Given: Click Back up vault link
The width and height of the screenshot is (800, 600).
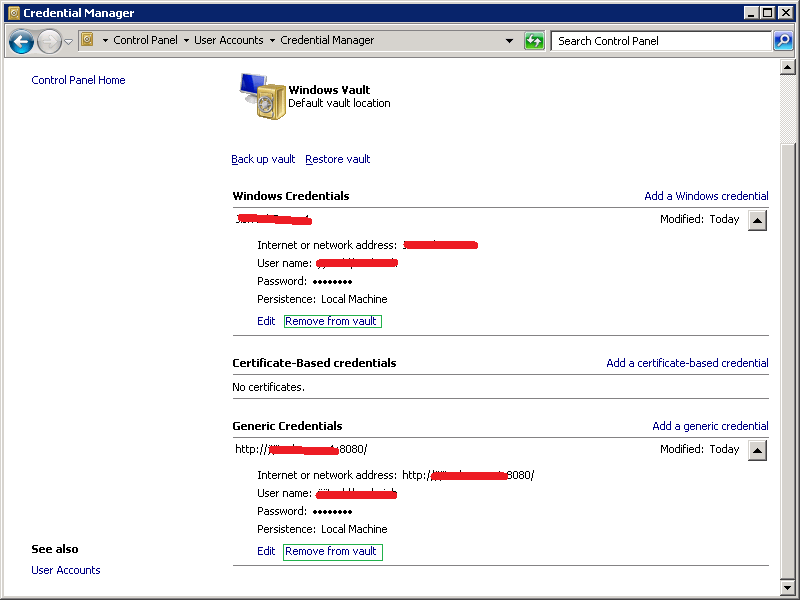Looking at the screenshot, I should (x=263, y=159).
